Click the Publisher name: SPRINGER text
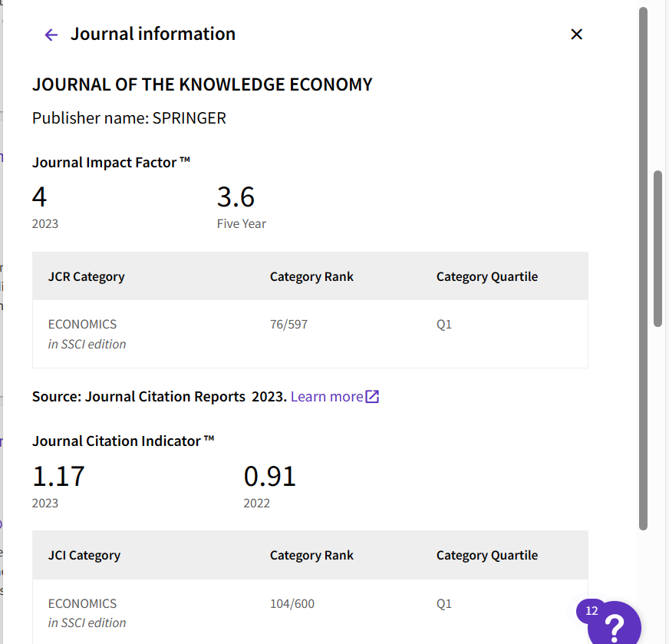The width and height of the screenshot is (669, 644). coord(129,118)
